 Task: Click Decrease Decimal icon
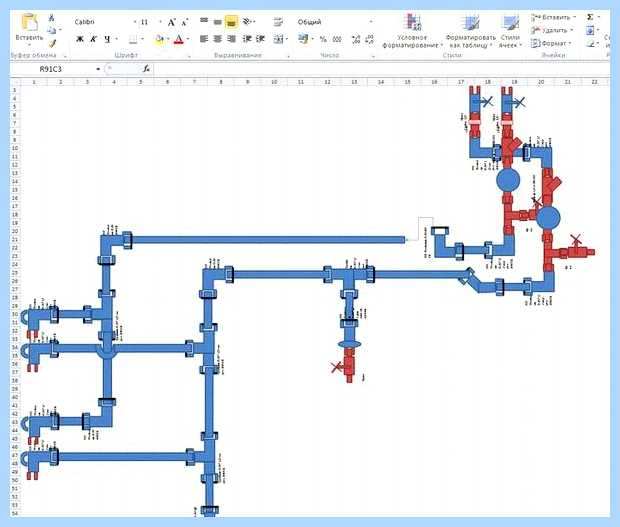tap(369, 39)
